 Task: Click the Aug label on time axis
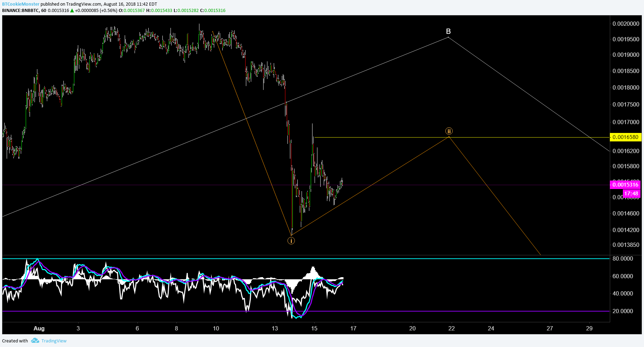(x=39, y=328)
